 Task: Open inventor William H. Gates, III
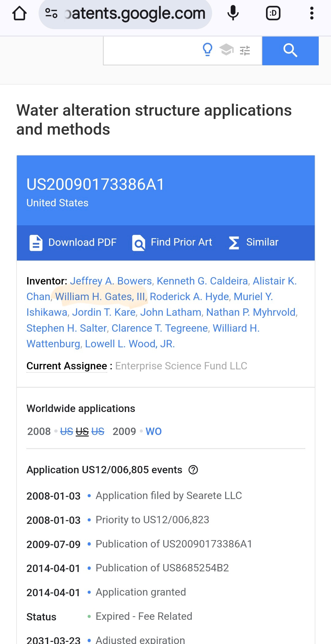pyautogui.click(x=100, y=296)
